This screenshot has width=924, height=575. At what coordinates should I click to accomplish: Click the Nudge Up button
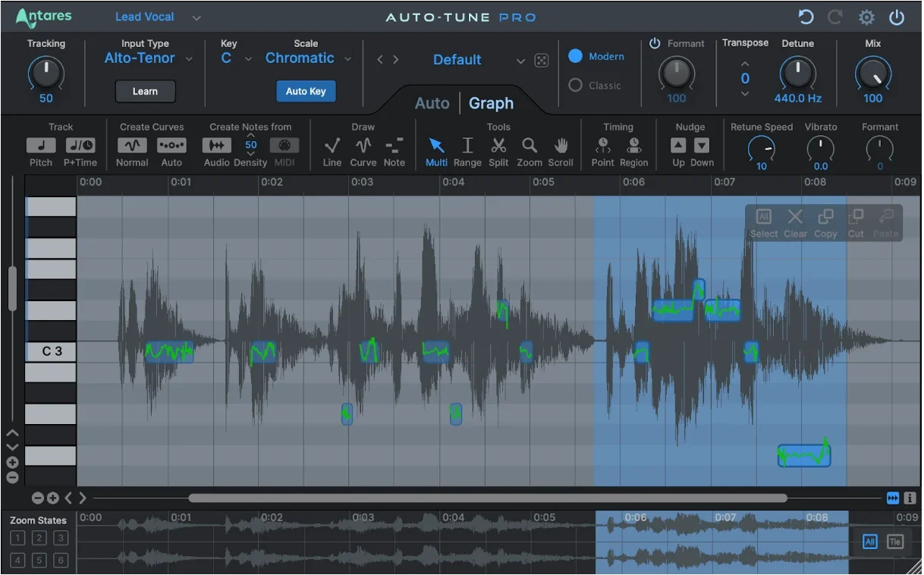click(678, 145)
